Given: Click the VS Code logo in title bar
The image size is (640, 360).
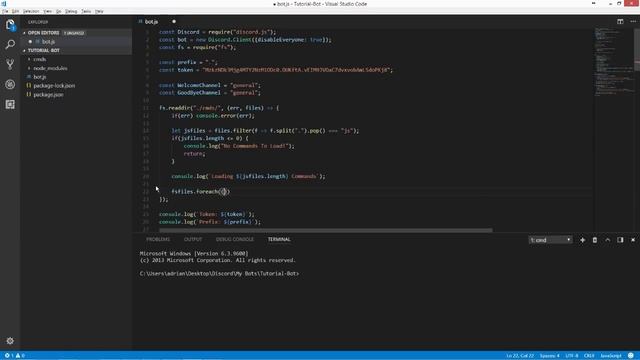Looking at the screenshot, I should pyautogui.click(x=4, y=4).
